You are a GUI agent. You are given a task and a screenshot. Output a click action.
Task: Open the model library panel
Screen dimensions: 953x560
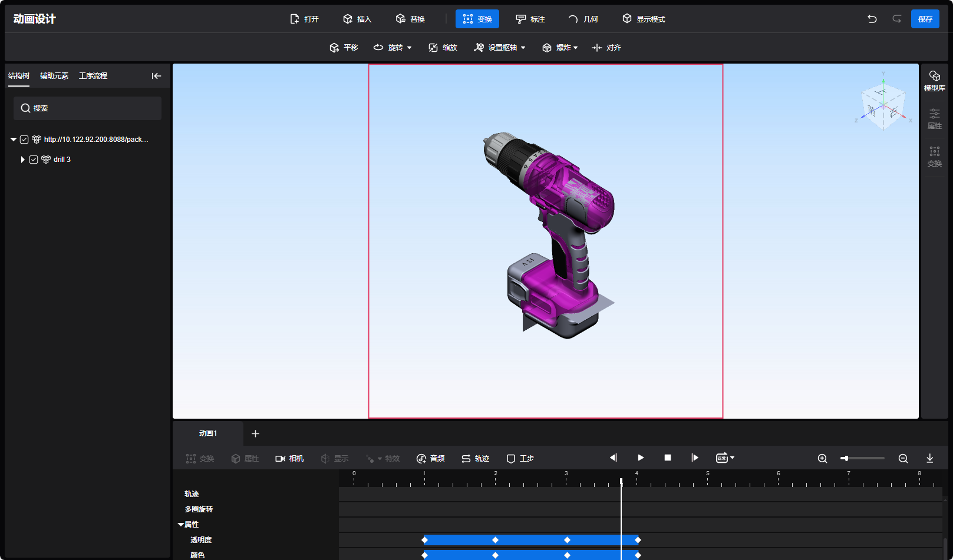point(934,81)
